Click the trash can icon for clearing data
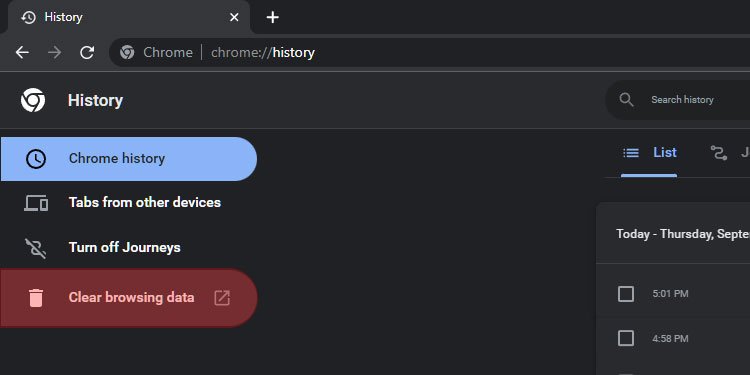This screenshot has height=375, width=750. tap(36, 298)
